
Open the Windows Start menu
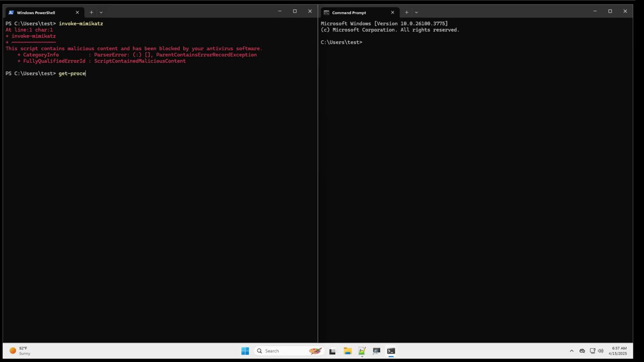245,351
